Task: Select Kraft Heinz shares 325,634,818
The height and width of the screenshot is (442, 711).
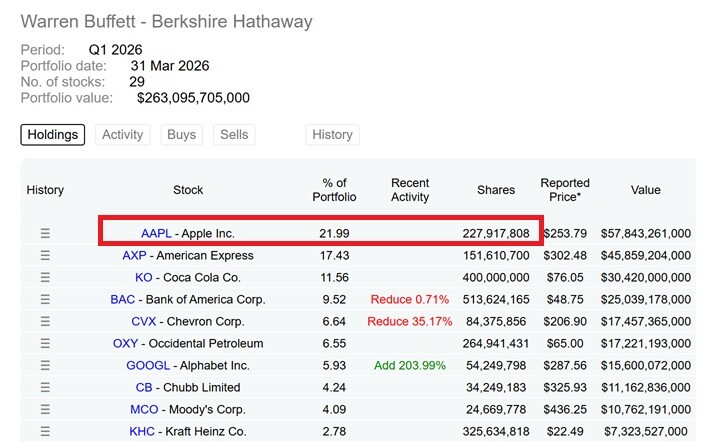Action: 496,432
